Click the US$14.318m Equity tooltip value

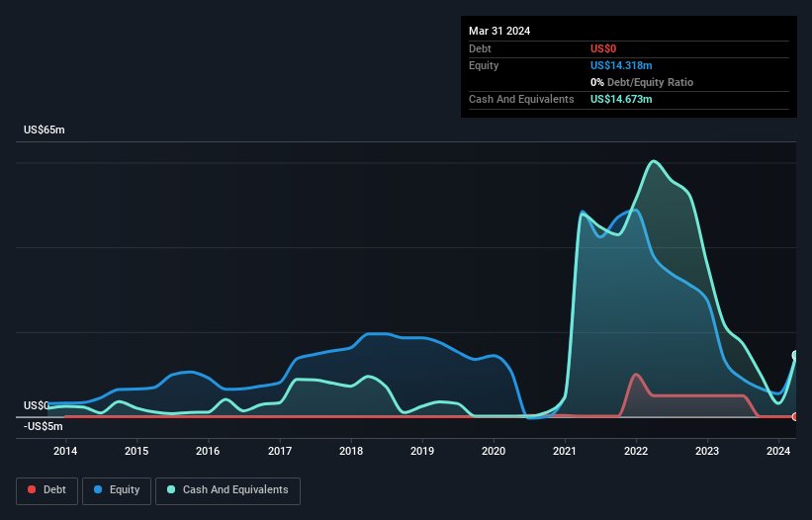click(621, 65)
